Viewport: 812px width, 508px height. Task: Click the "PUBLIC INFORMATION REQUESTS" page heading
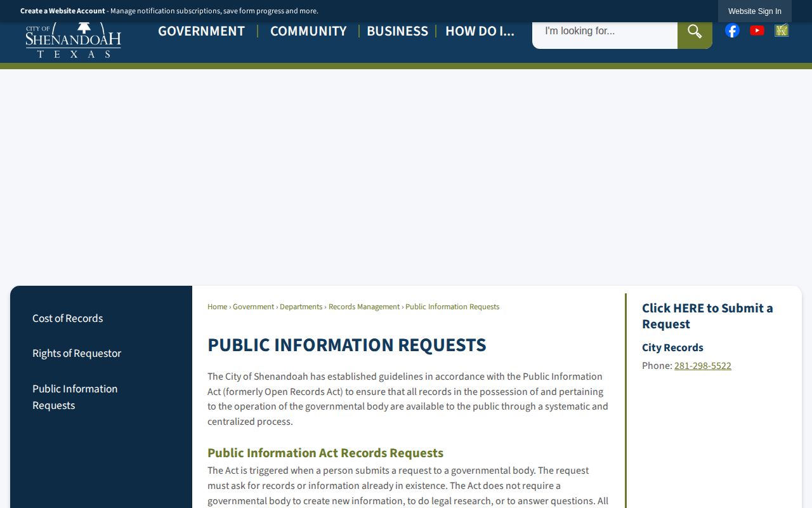pos(347,345)
